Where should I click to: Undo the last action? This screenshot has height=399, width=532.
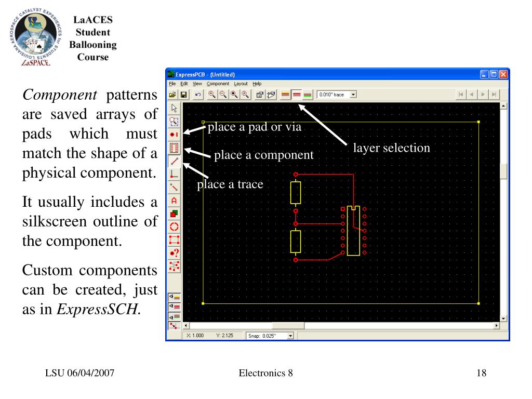coord(198,95)
